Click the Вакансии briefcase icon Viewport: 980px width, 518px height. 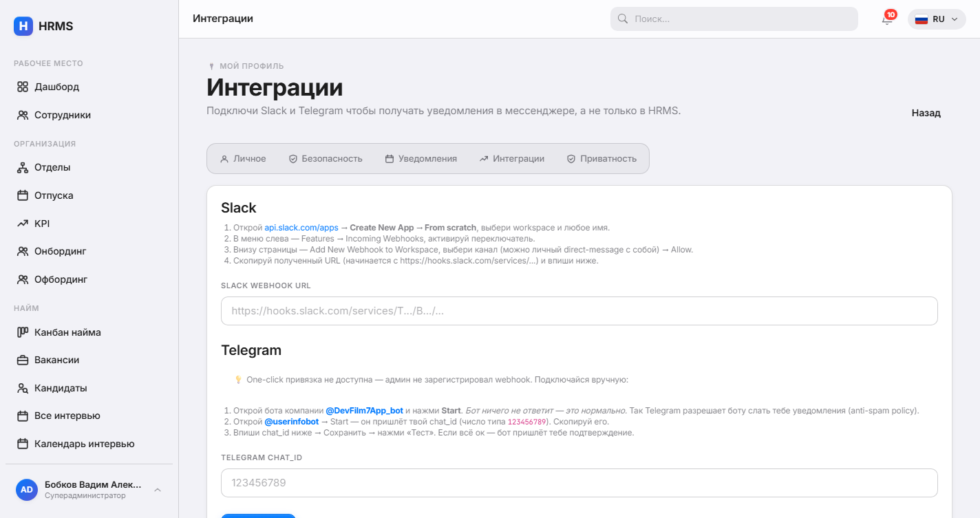[x=23, y=360]
